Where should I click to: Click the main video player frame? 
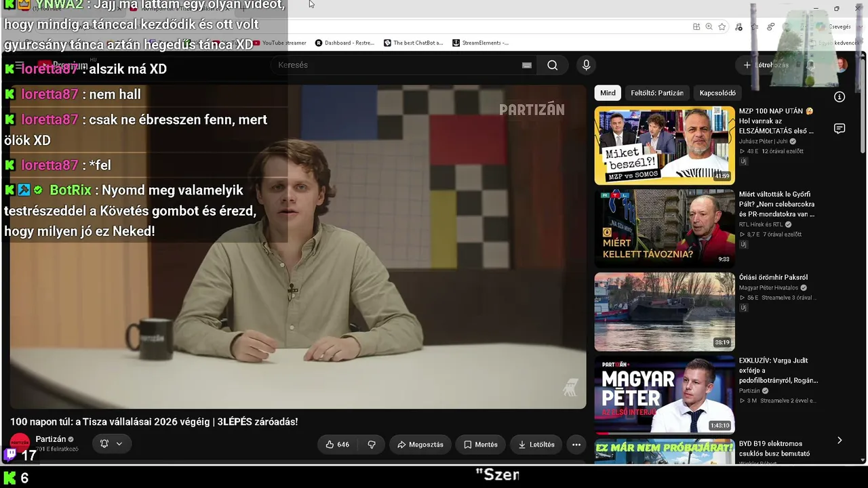tap(298, 247)
